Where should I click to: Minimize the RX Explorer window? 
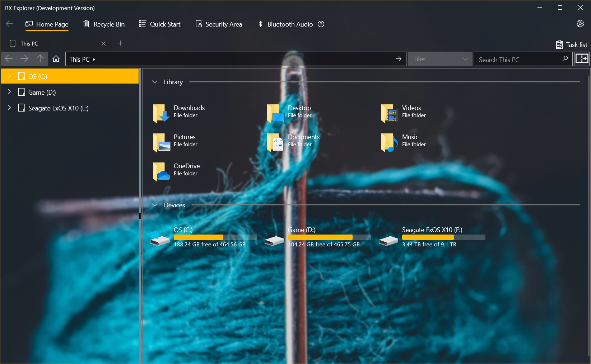click(540, 8)
